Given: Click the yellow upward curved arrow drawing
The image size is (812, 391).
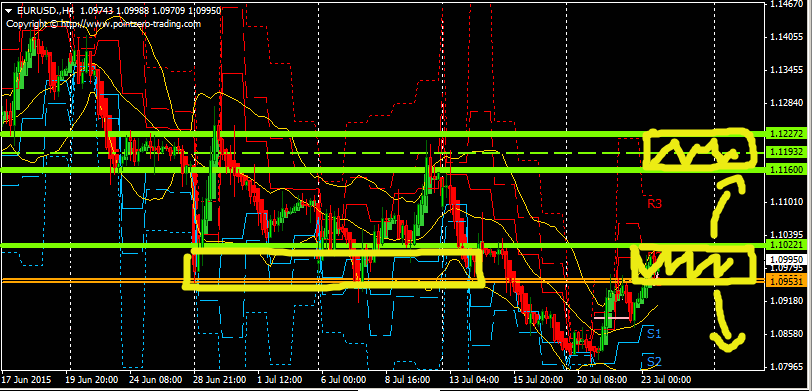Looking at the screenshot, I should point(727,208).
